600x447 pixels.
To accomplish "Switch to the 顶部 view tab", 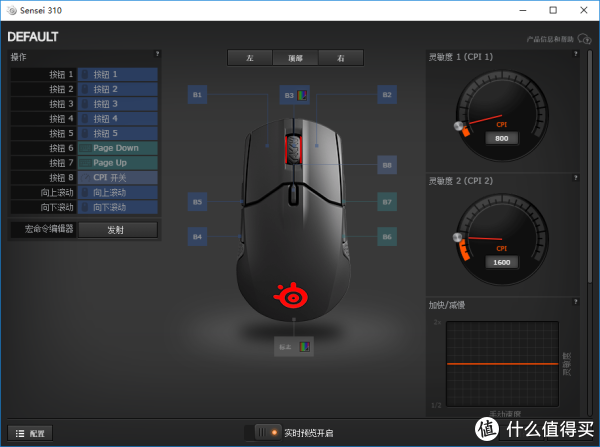I will [295, 58].
